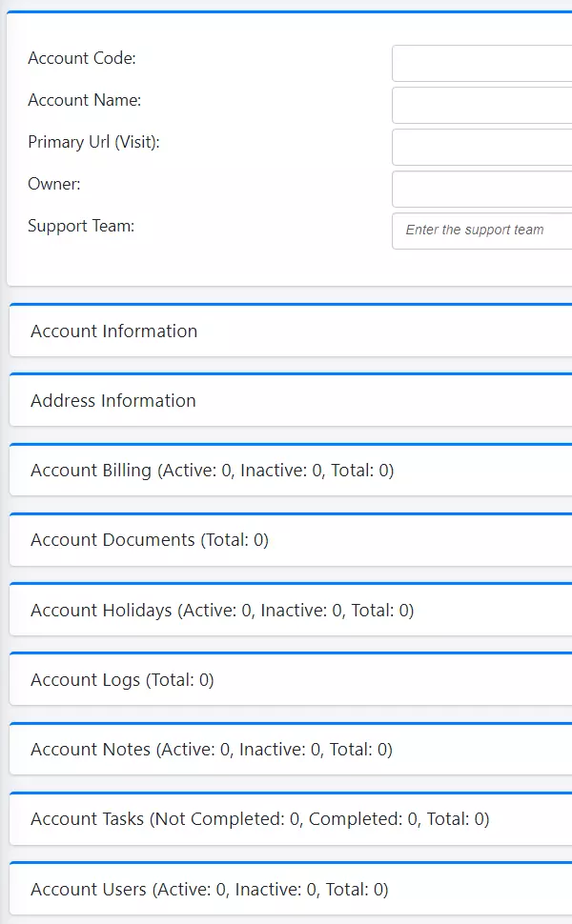572x924 pixels.
Task: Expand the Account Information section
Action: tap(291, 331)
